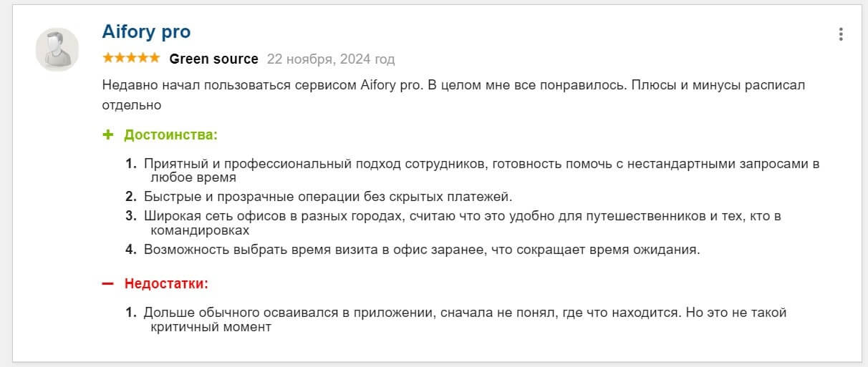The height and width of the screenshot is (367, 868).
Task: Click the green plus icon beside Достоинства
Action: [108, 134]
